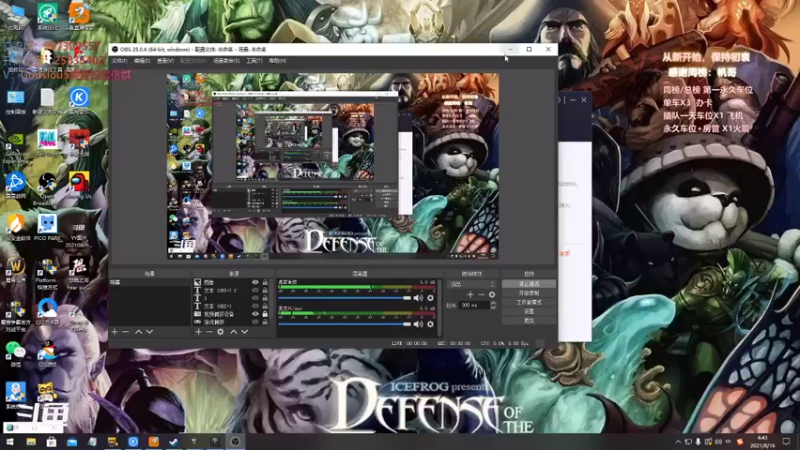Show hidden system tray icons chevron
Viewport: 800px width, 450px height.
(678, 442)
